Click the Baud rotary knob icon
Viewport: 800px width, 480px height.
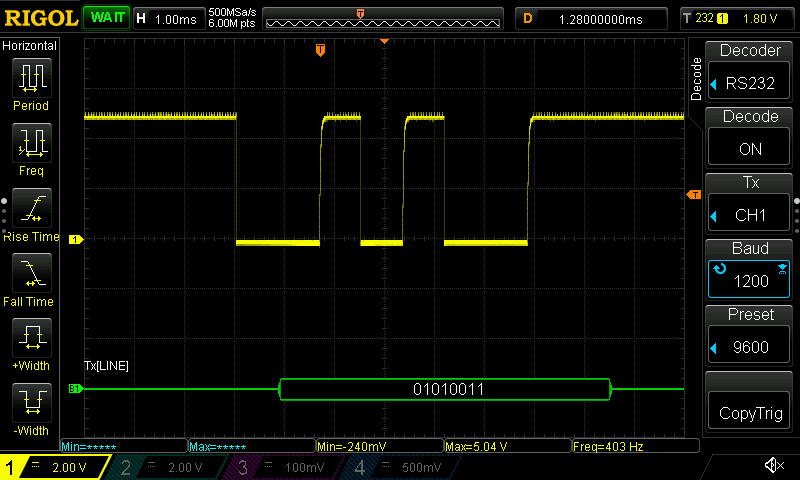[719, 268]
